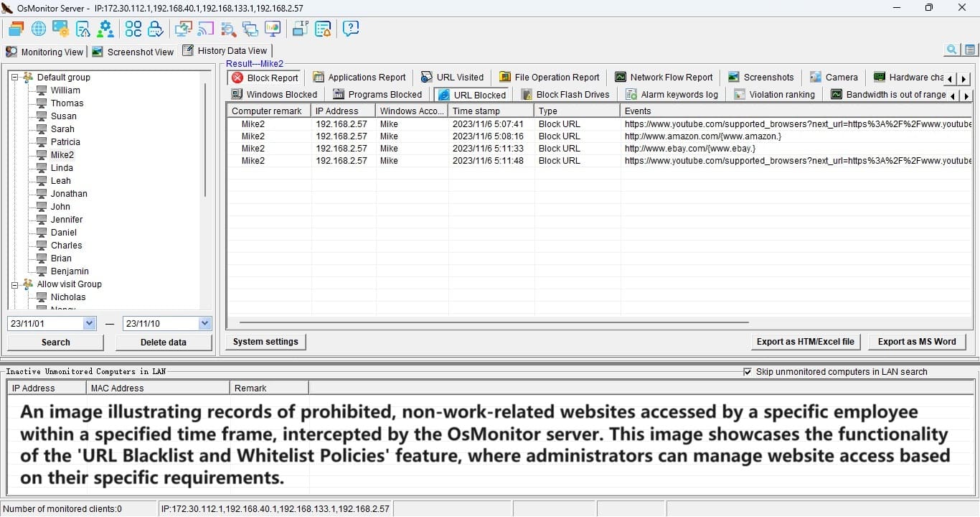Sort by the IP Address column header
Viewport: 980px width, 517px height.
pos(344,111)
